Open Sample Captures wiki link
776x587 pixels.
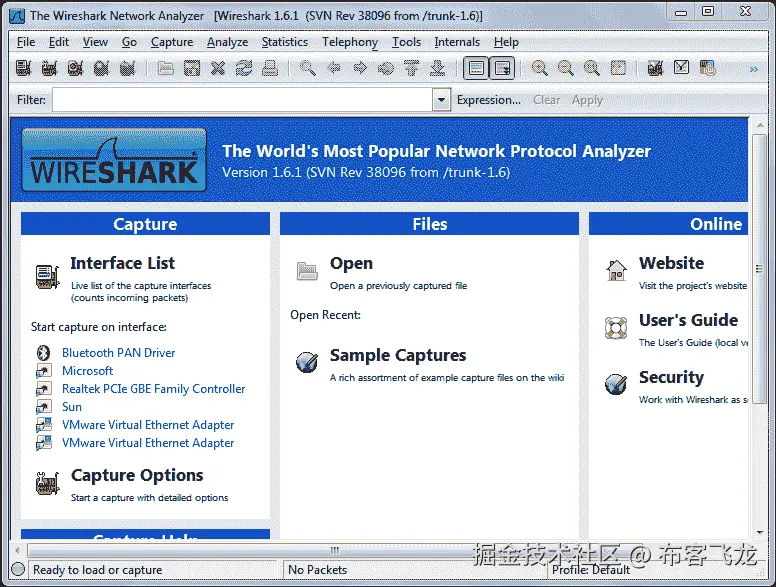click(398, 355)
